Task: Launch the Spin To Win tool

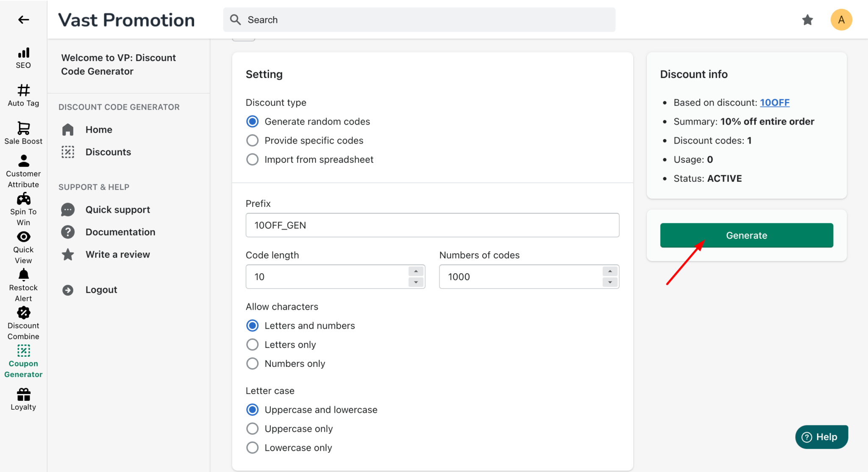Action: (x=23, y=208)
